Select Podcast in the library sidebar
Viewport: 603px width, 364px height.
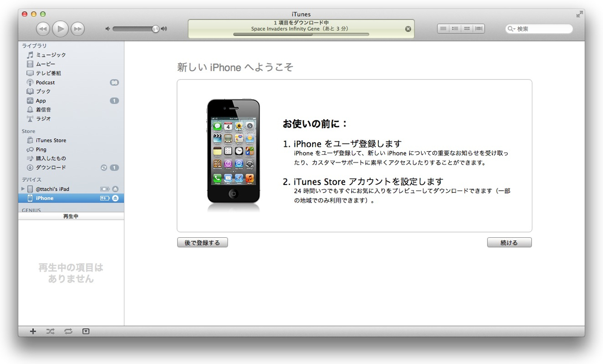click(x=45, y=82)
